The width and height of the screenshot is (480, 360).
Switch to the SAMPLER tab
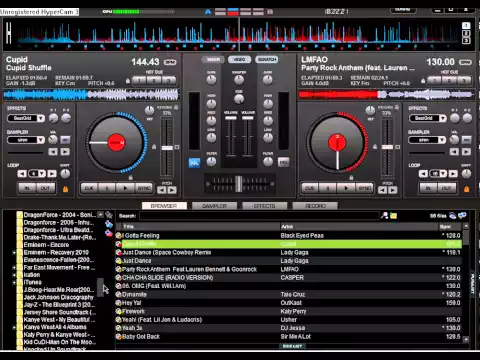(214, 206)
